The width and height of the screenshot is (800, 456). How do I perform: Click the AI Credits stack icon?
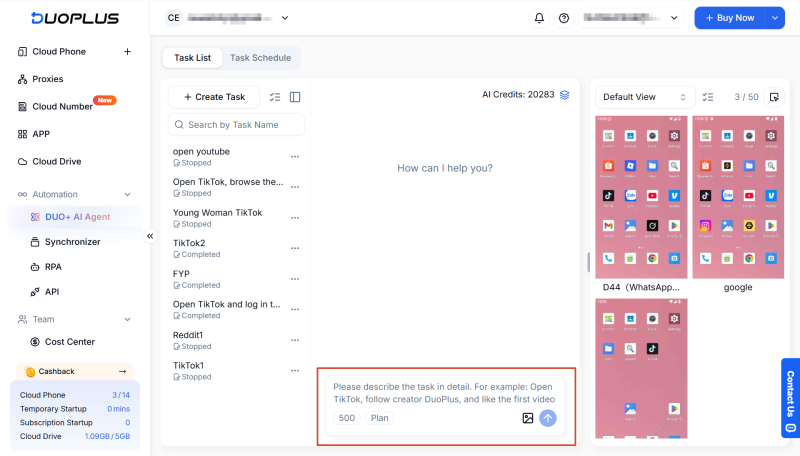point(565,95)
